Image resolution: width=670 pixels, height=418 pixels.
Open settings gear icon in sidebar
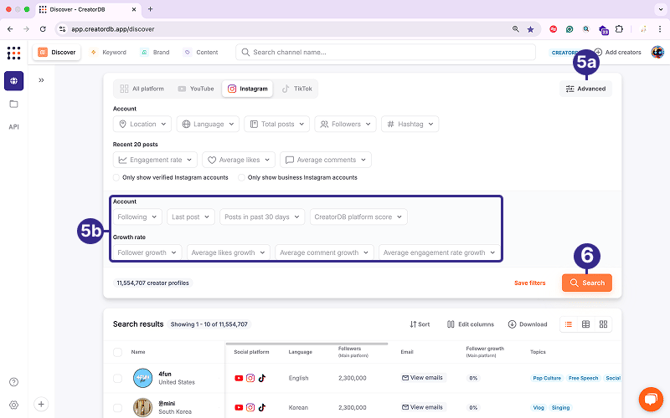14,405
